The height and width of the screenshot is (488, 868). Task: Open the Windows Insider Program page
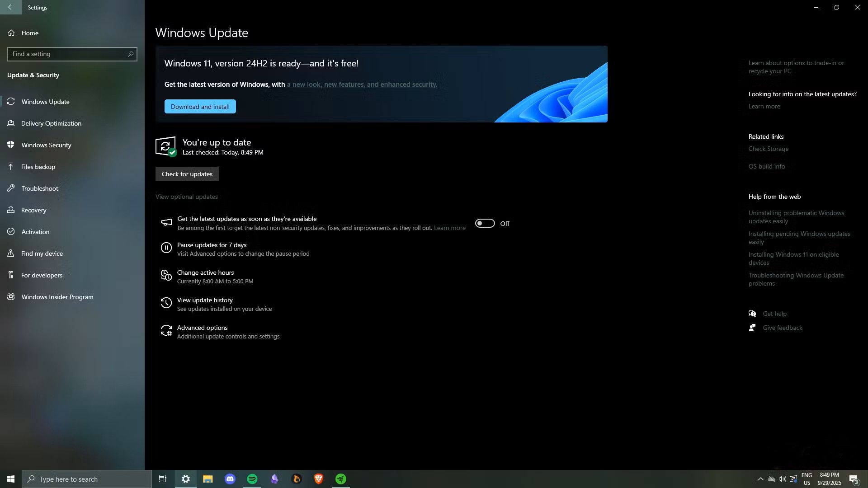pyautogui.click(x=57, y=297)
